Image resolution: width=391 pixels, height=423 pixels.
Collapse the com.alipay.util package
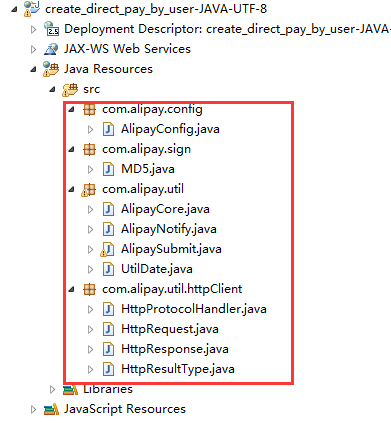coord(71,189)
